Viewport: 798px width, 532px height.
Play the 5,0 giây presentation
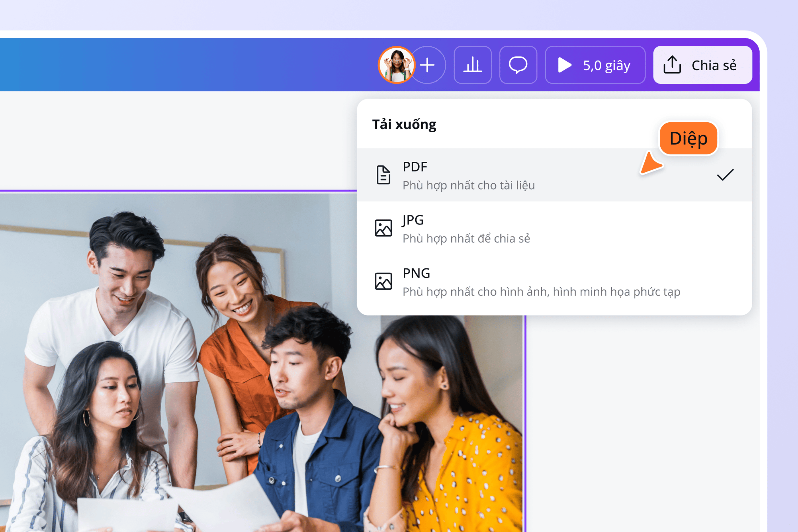tap(595, 65)
